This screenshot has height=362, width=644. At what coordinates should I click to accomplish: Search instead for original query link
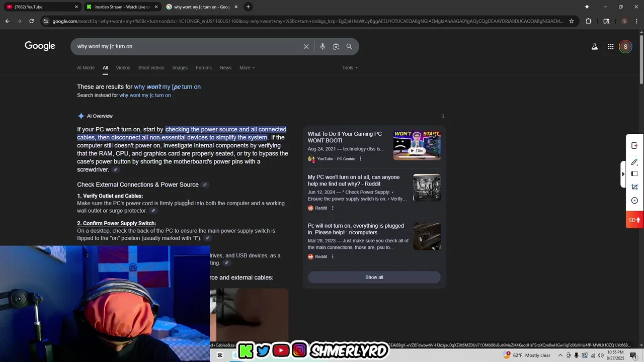(x=145, y=96)
